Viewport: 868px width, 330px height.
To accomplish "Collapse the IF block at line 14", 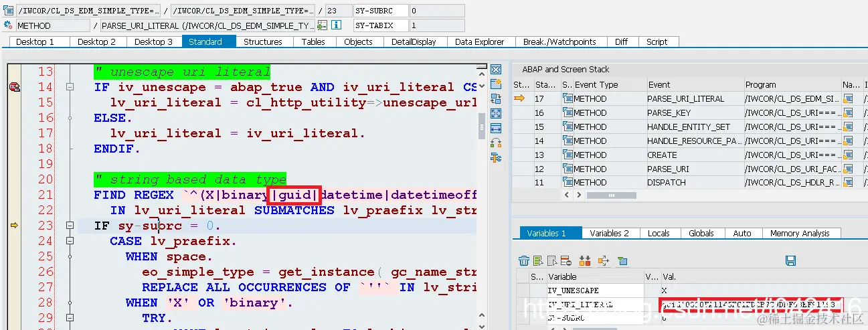I will pyautogui.click(x=70, y=87).
